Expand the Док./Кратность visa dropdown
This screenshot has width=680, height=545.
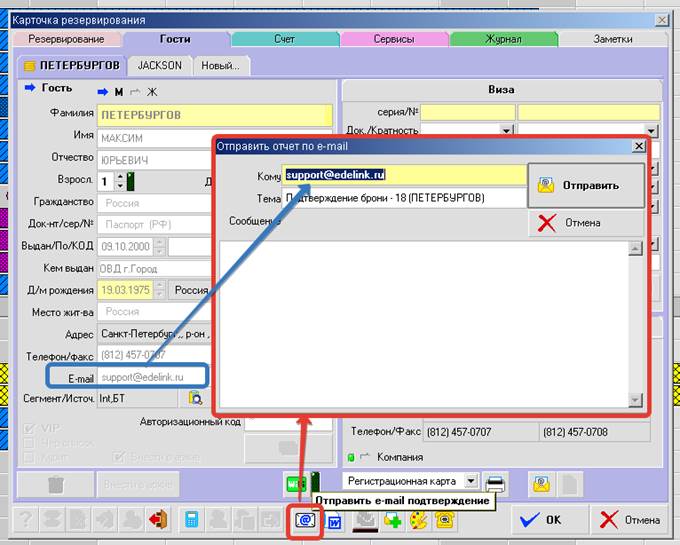coord(506,130)
